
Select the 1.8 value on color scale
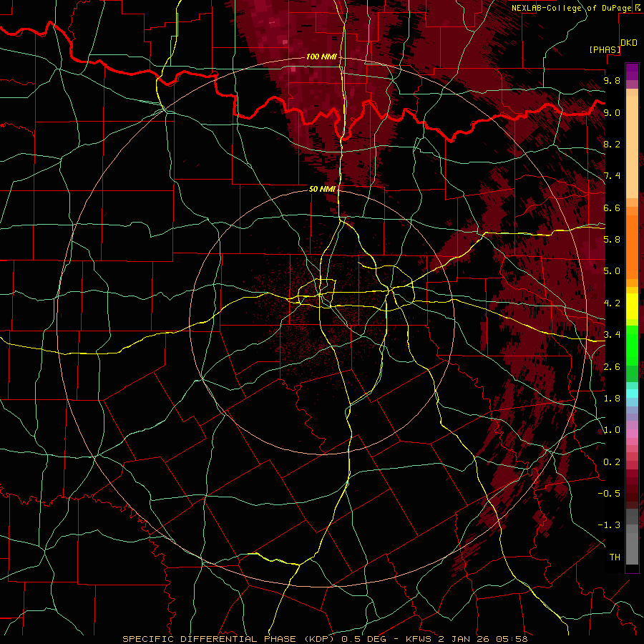[612, 399]
